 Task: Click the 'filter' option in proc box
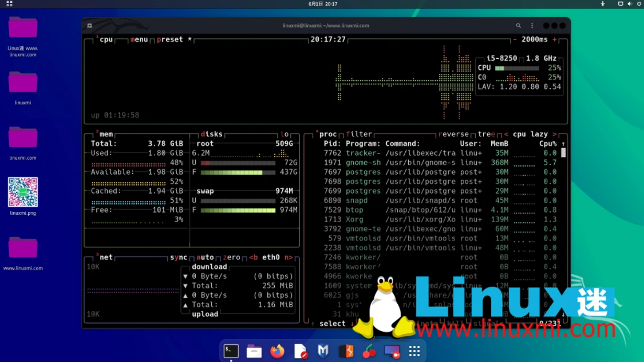point(358,134)
